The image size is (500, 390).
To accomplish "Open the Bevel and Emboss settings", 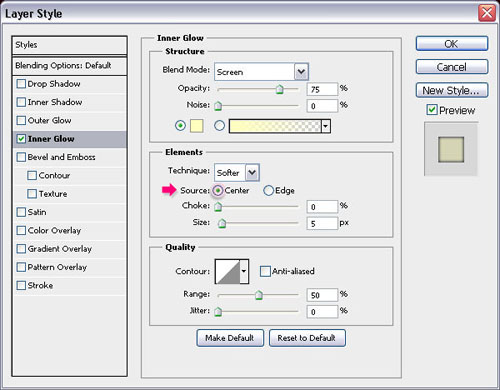I will click(x=61, y=157).
